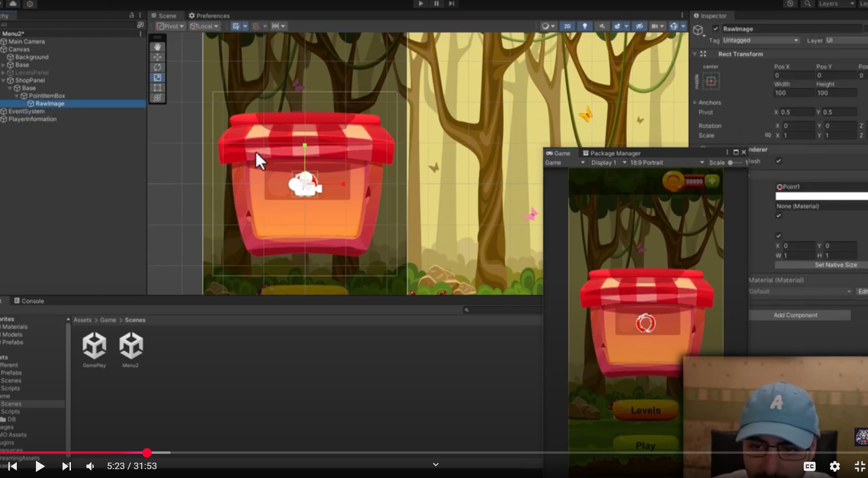
Task: Select the Hand view tool
Action: 157,47
